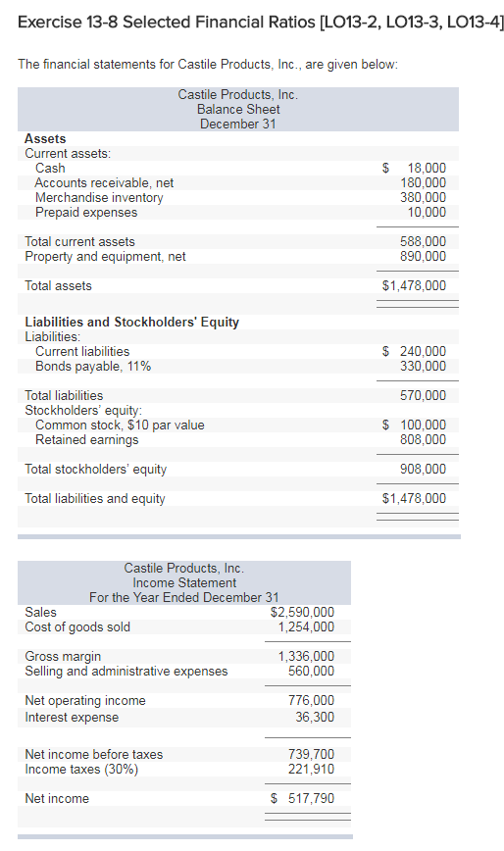The height and width of the screenshot is (851, 504).
Task: Select the Prepaid expenses label
Action: (x=86, y=212)
